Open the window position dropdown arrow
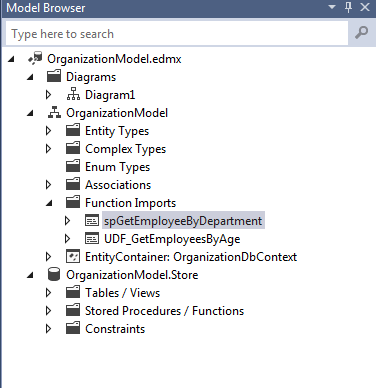 (332, 7)
